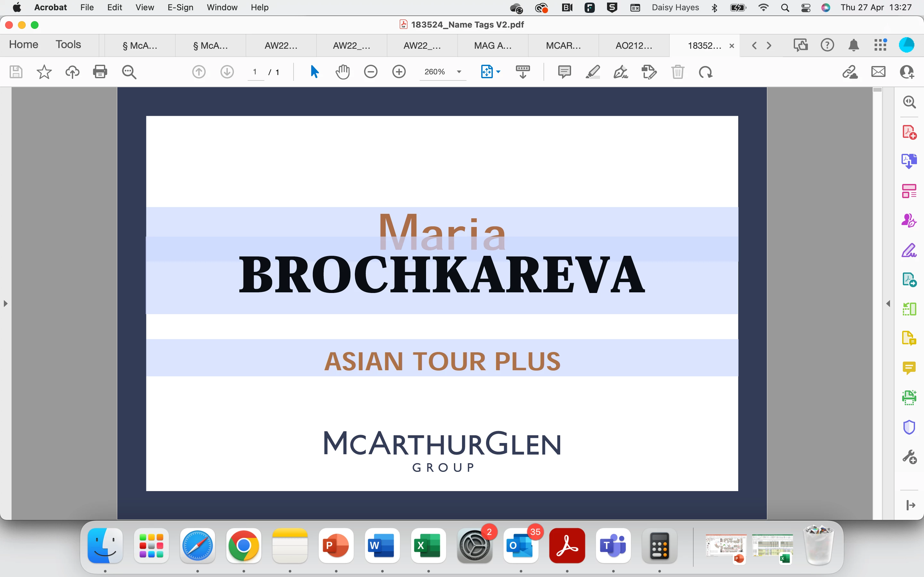Click the Zoom in plus button
Screen dimensions: 924x577
tap(399, 72)
